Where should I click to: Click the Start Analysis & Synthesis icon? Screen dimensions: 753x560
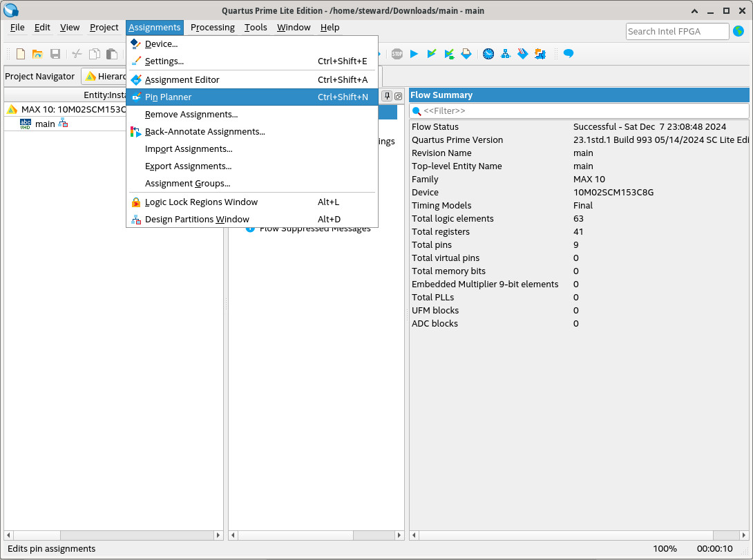click(x=449, y=54)
